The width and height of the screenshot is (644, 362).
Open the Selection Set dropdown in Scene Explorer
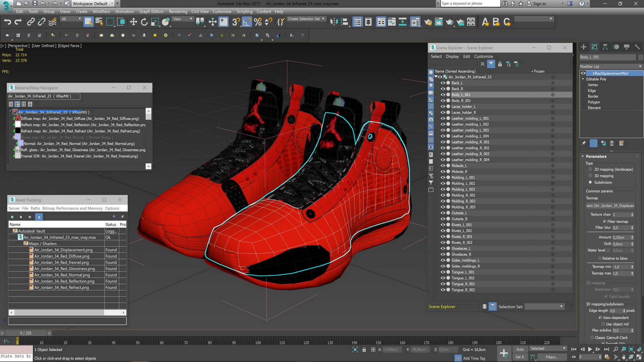tap(544, 306)
